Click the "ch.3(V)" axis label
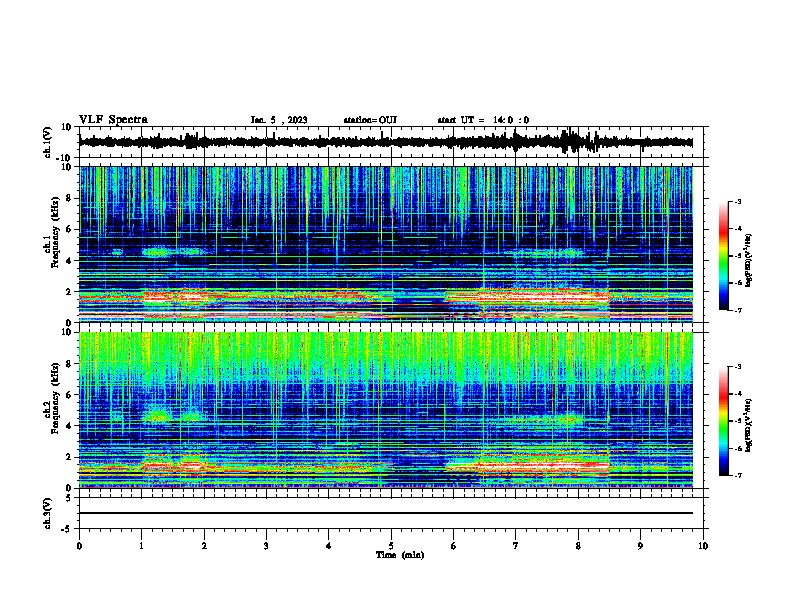 48,513
